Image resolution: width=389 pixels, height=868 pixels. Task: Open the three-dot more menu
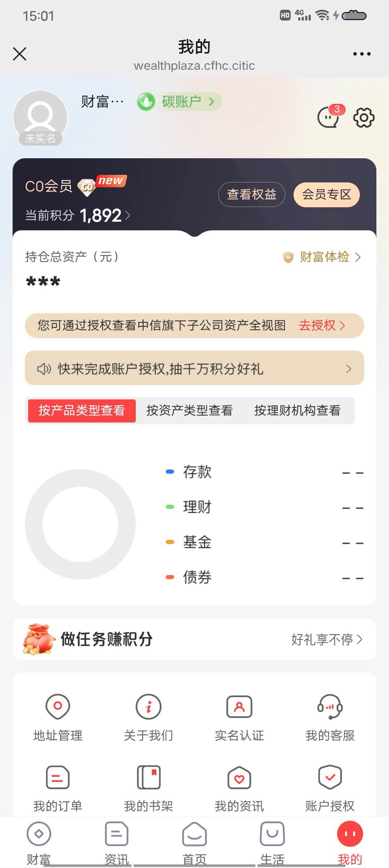click(362, 54)
